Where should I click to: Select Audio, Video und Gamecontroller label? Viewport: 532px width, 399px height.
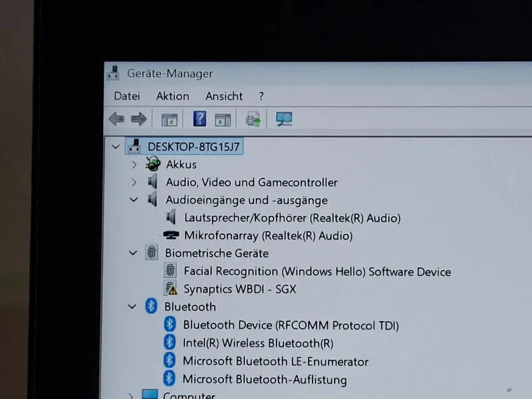coord(251,182)
